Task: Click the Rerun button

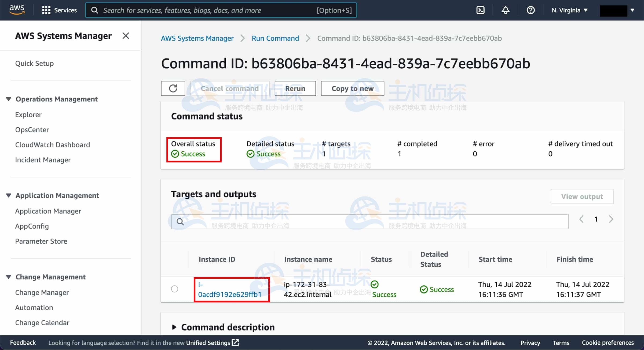Action: (295, 88)
